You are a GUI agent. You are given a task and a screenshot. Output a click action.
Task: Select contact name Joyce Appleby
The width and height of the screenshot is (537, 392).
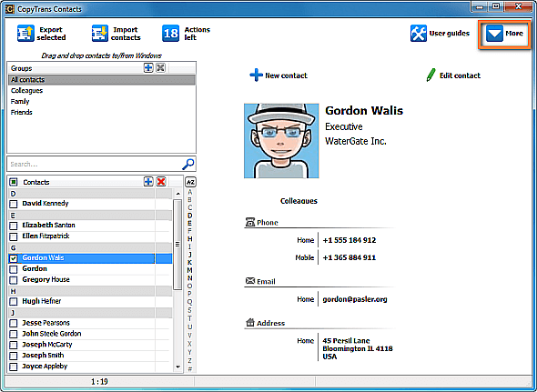coord(45,366)
